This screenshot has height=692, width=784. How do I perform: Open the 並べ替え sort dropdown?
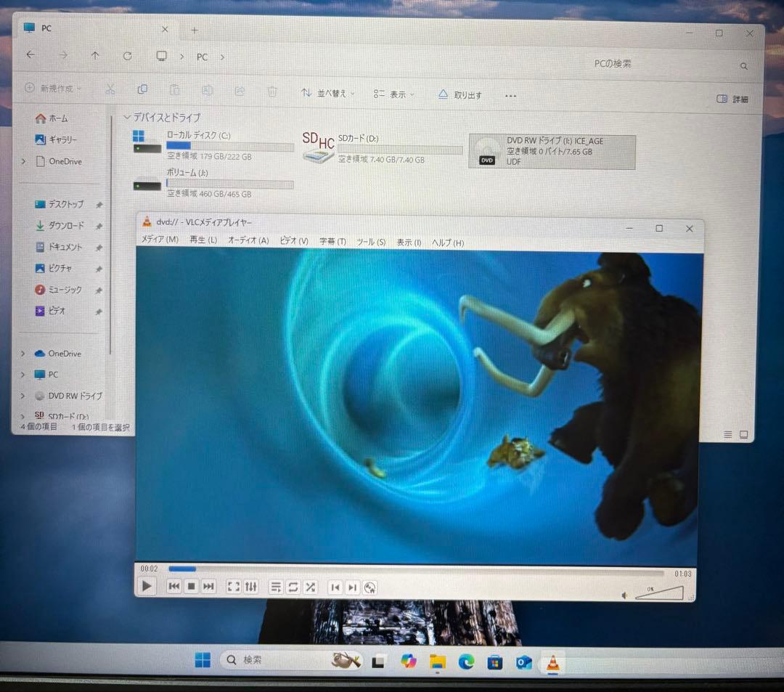328,94
